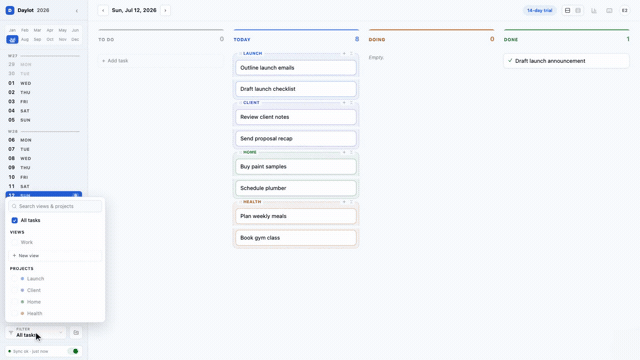Select 08 WED in the day list
The height and width of the screenshot is (360, 640).
click(43, 158)
